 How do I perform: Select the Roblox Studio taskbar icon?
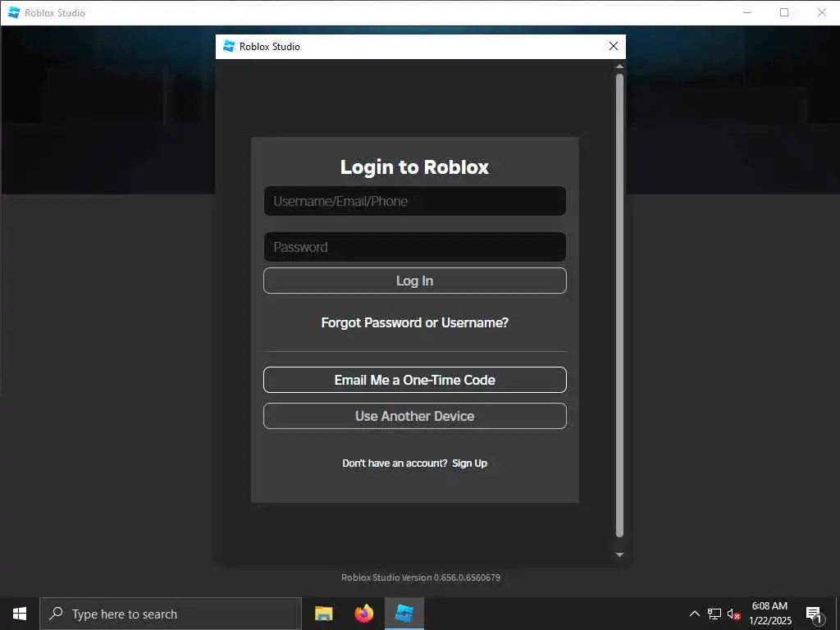[x=404, y=614]
